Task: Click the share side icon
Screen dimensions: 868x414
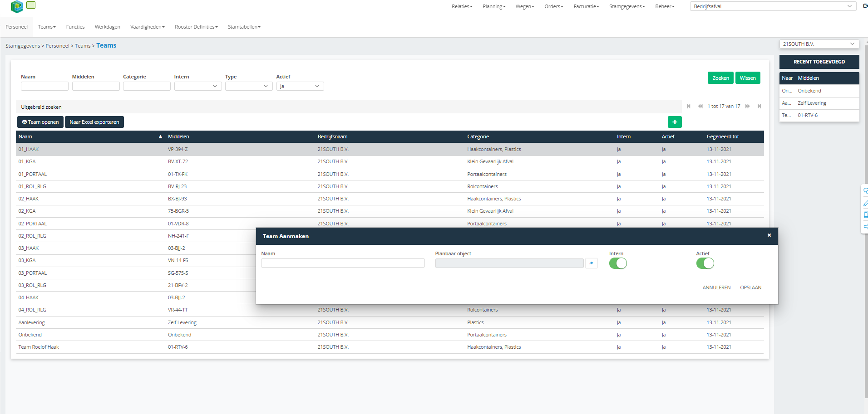Action: pos(866,227)
